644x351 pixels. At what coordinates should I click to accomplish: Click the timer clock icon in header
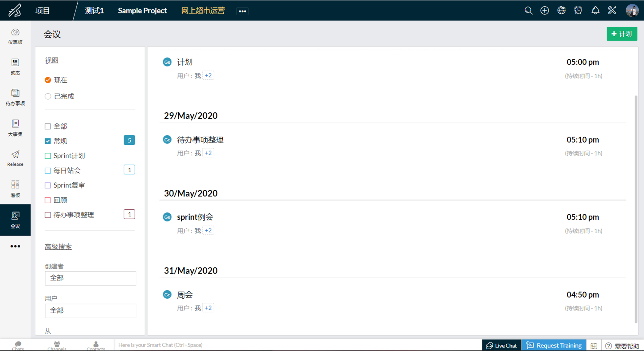click(x=578, y=11)
